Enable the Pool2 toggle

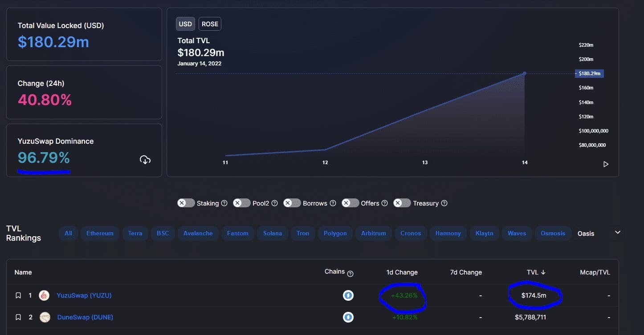pyautogui.click(x=242, y=203)
